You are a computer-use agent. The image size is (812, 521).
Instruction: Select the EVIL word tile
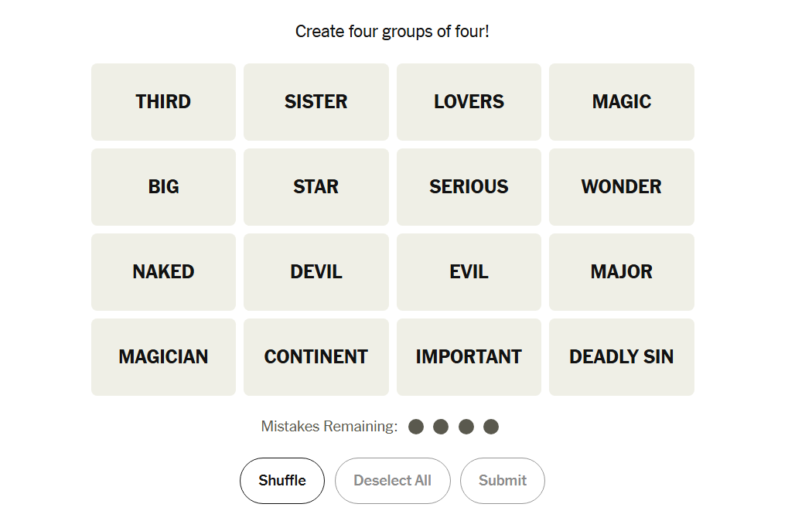tap(469, 272)
